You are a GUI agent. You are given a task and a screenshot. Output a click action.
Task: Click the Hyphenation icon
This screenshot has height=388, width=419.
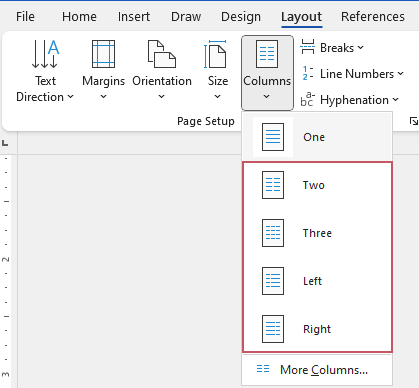pos(307,99)
